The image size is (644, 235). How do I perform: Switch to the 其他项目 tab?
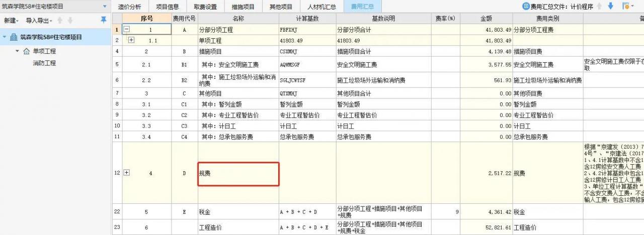pyautogui.click(x=281, y=7)
